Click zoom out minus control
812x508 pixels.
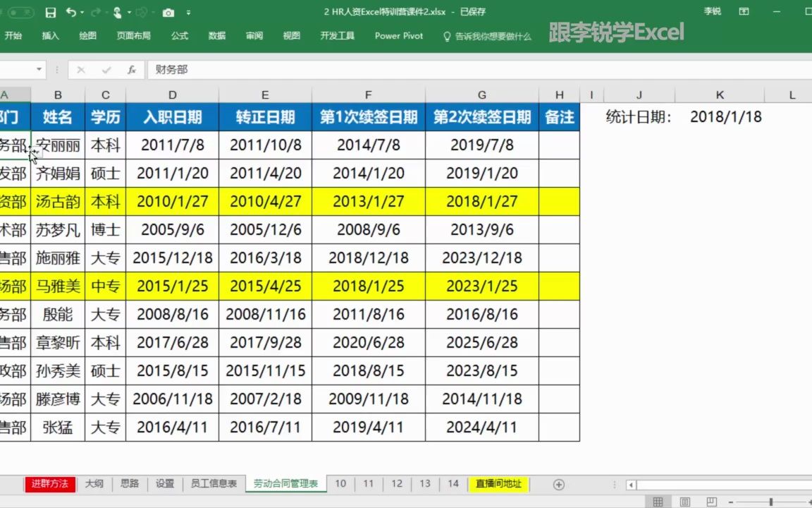[730, 501]
